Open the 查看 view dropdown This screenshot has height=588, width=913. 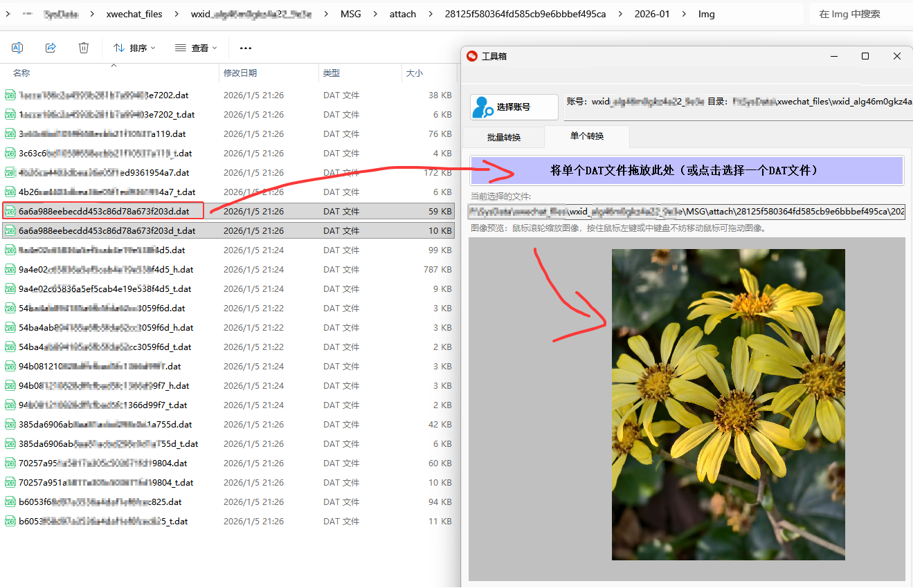[x=197, y=48]
